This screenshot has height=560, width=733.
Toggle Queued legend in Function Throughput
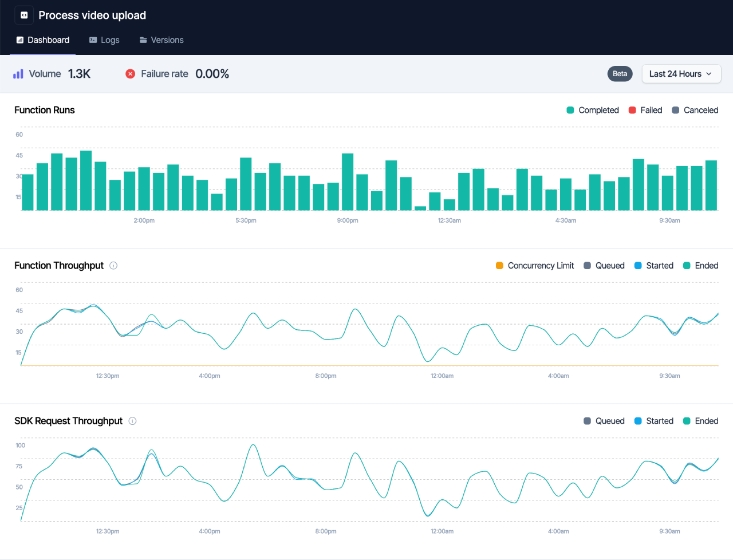[x=604, y=266]
